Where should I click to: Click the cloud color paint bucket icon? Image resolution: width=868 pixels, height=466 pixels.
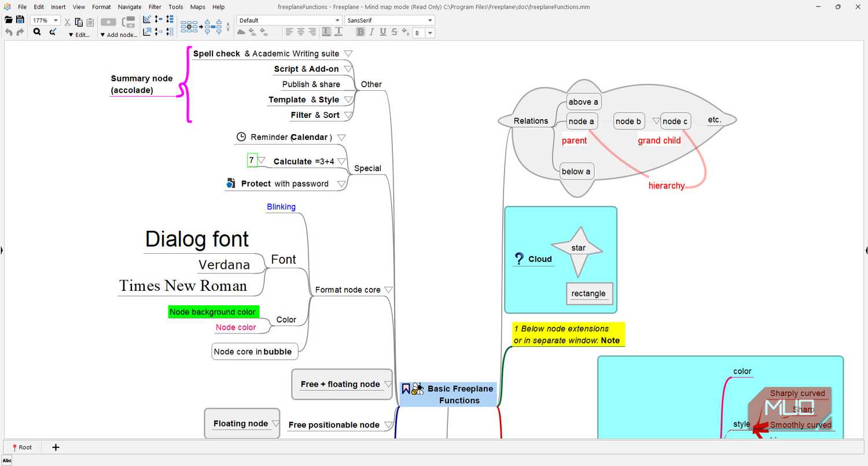tap(252, 32)
